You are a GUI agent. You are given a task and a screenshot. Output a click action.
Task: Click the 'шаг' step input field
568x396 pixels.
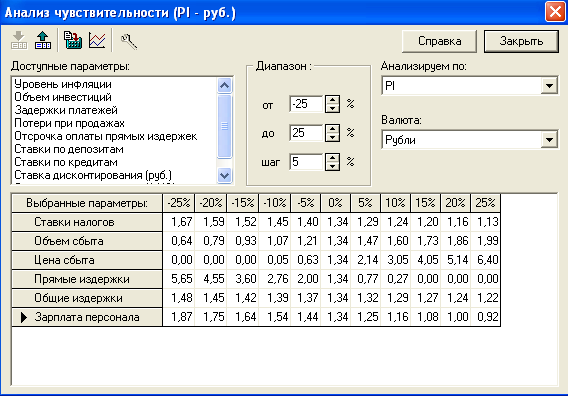point(306,162)
